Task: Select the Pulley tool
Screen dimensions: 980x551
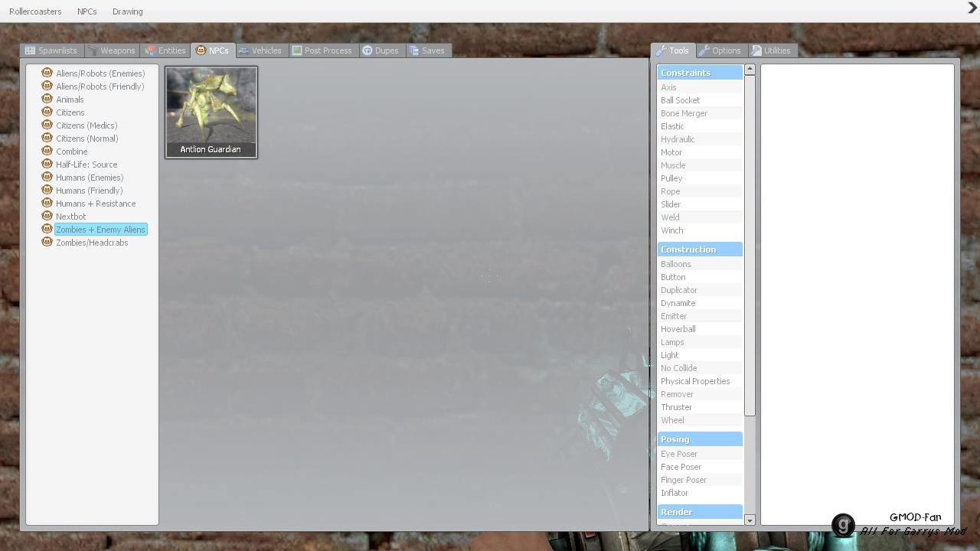Action: 700,178
